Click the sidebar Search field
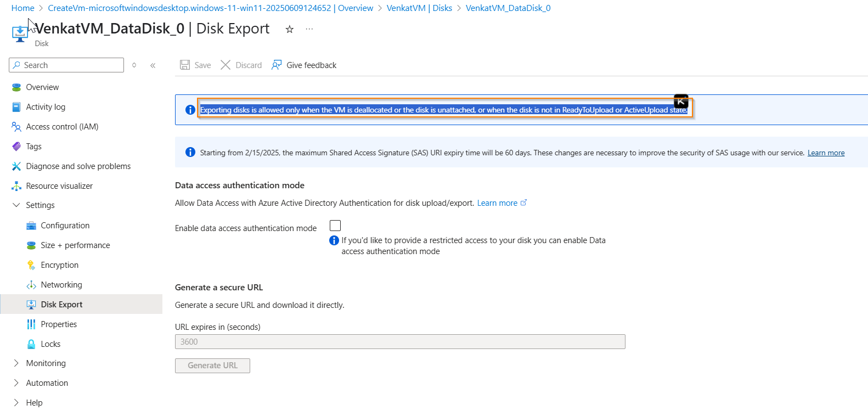Viewport: 868px width, 416px height. (x=66, y=65)
